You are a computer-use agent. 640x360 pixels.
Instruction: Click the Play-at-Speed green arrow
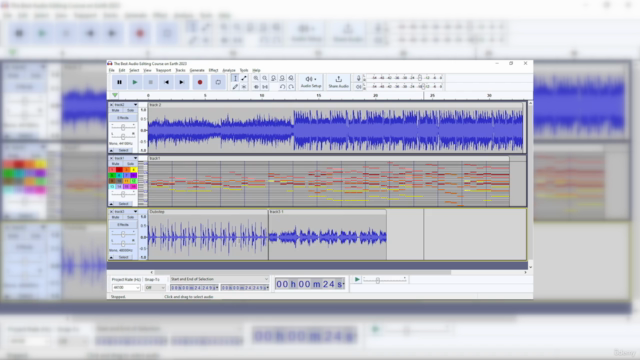tap(357, 279)
